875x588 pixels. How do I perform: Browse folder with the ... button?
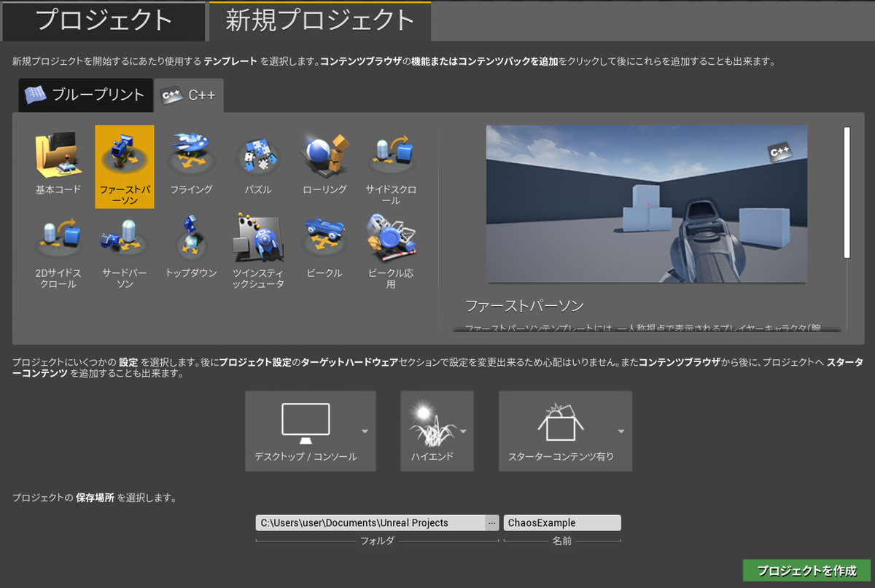click(492, 522)
